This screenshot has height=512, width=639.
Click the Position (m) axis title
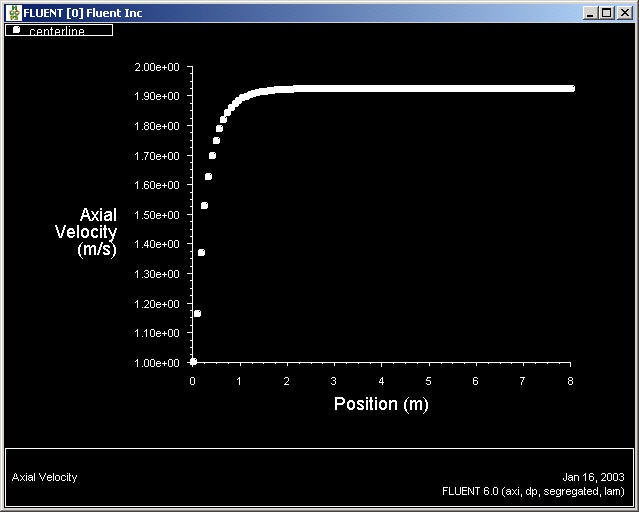(381, 404)
